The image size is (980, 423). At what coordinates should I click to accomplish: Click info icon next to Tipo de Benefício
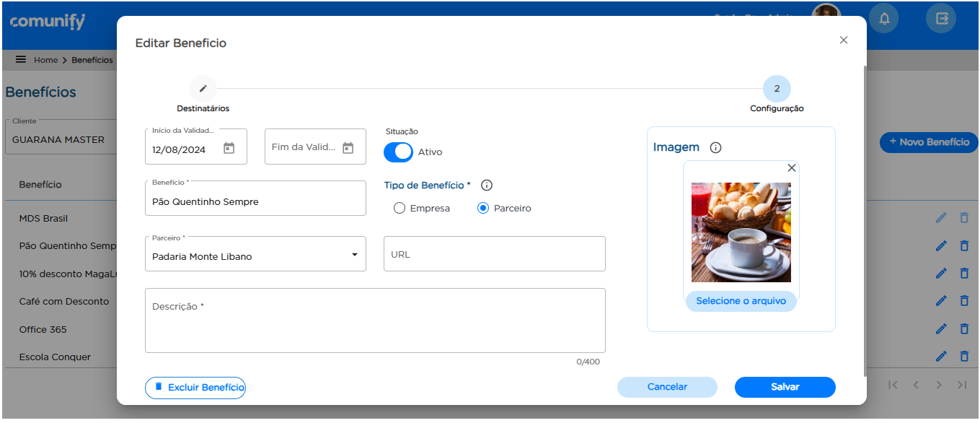(x=487, y=186)
